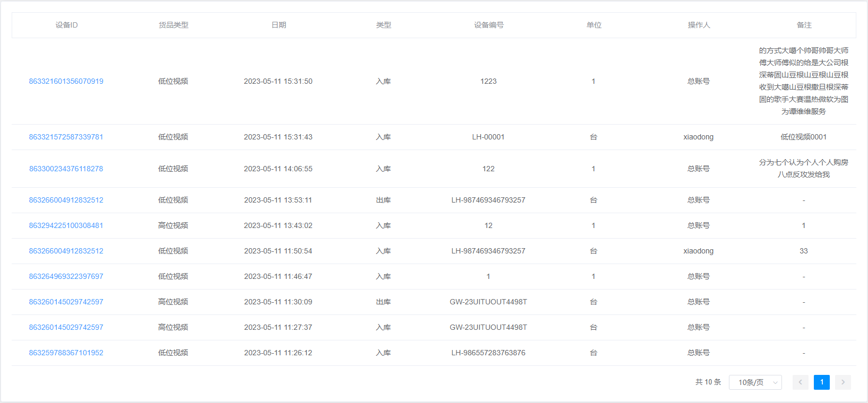Click device link 863264969322397697

point(66,276)
